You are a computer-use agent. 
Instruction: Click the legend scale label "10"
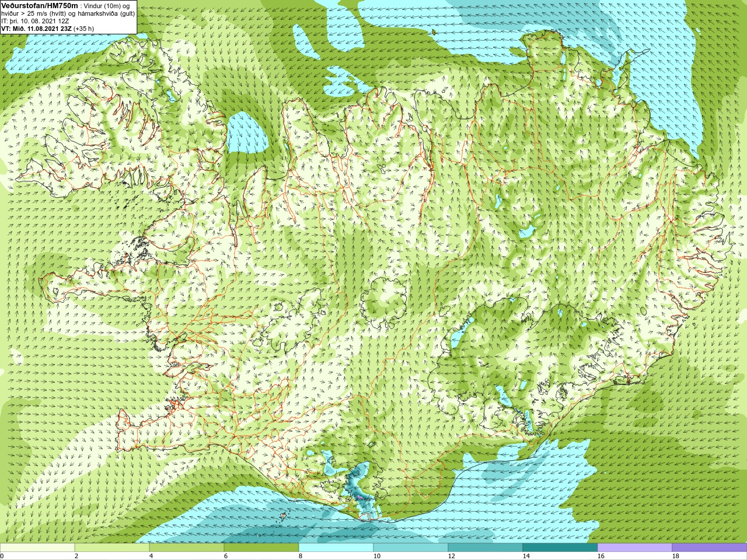(x=376, y=556)
